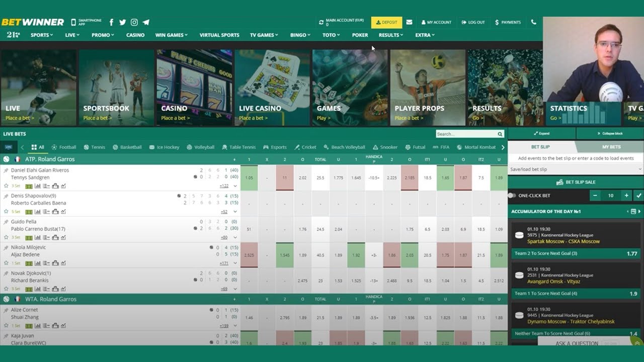The width and height of the screenshot is (644, 362).
Task: Pin the Novak Djokovic match
Action: (6, 273)
